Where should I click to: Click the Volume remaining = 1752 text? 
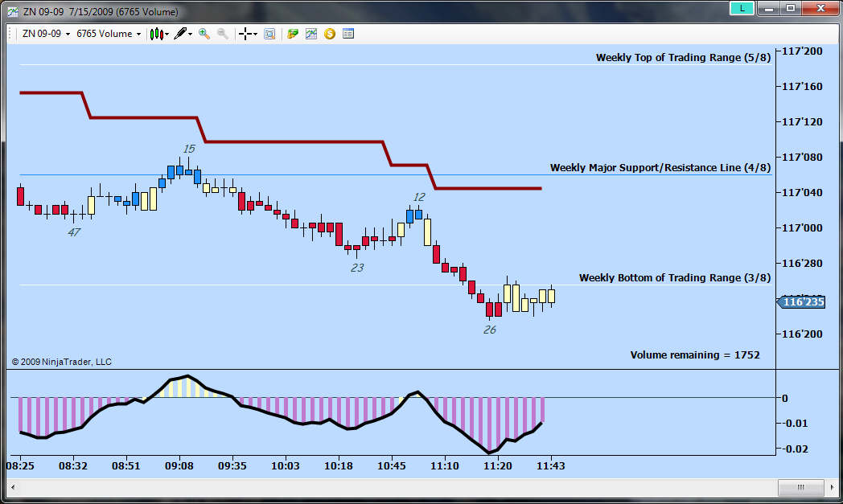(695, 355)
